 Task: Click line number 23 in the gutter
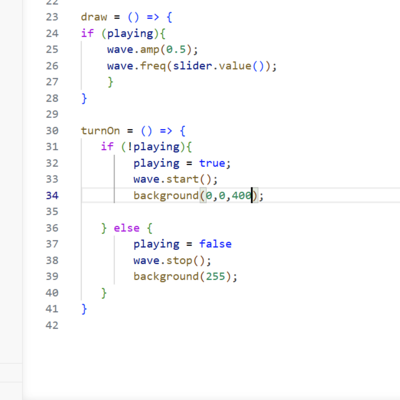coord(52,17)
